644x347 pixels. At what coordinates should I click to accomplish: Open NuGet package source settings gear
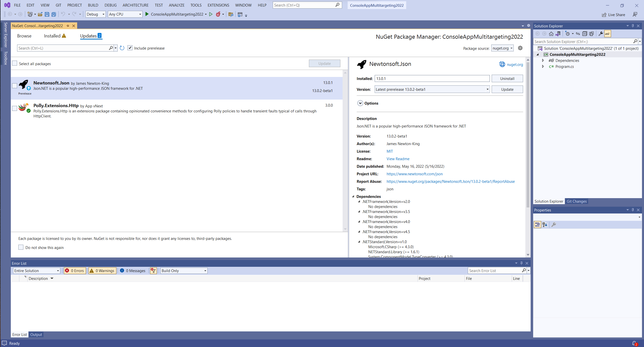520,48
